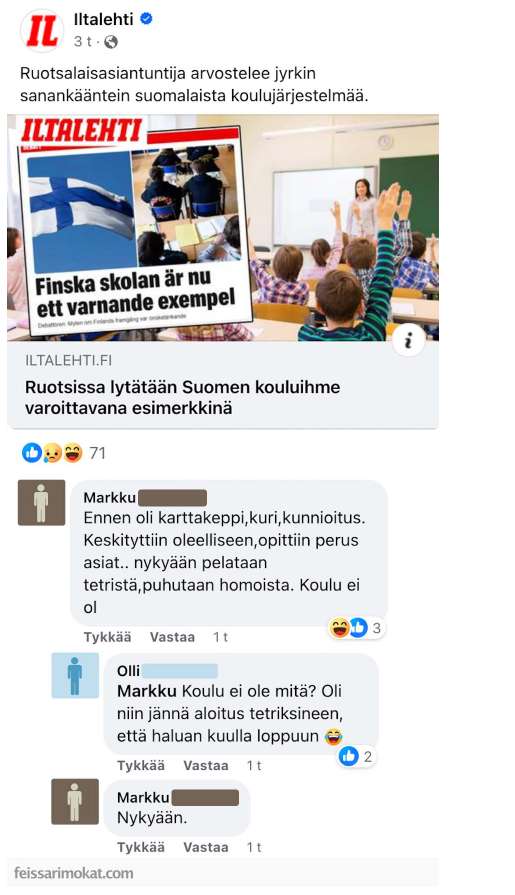515x895 pixels.
Task: Click the laughing reaction on Markku's first comment
Action: [x=339, y=628]
